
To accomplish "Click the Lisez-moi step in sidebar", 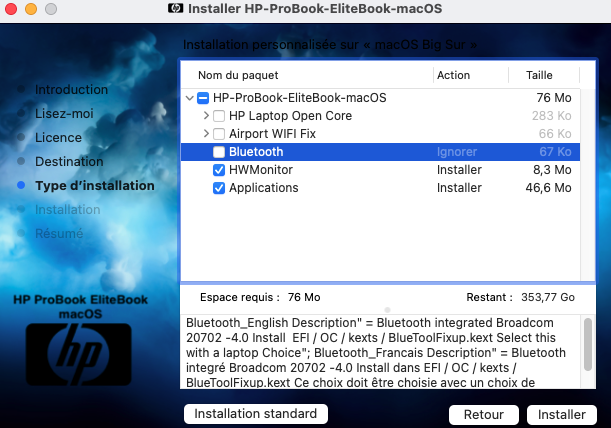I will click(64, 113).
